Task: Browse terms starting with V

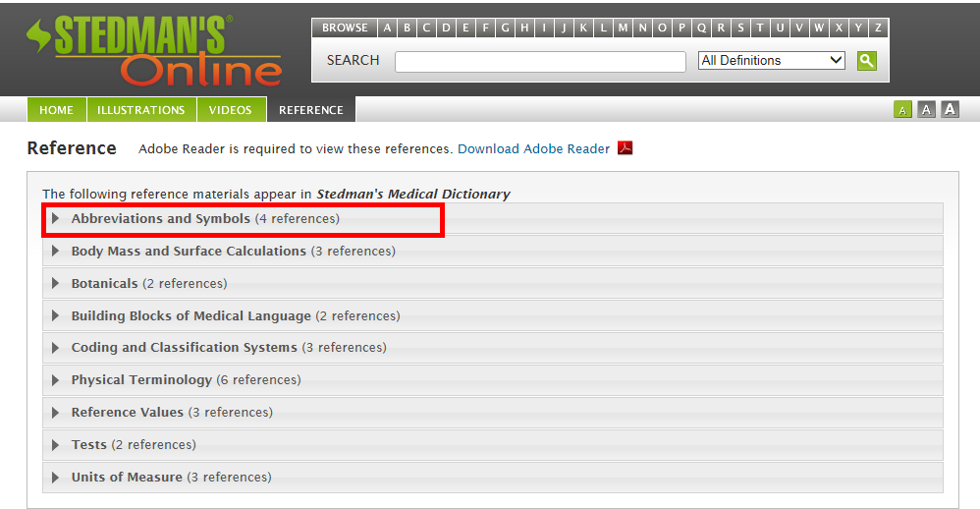Action: click(x=799, y=28)
